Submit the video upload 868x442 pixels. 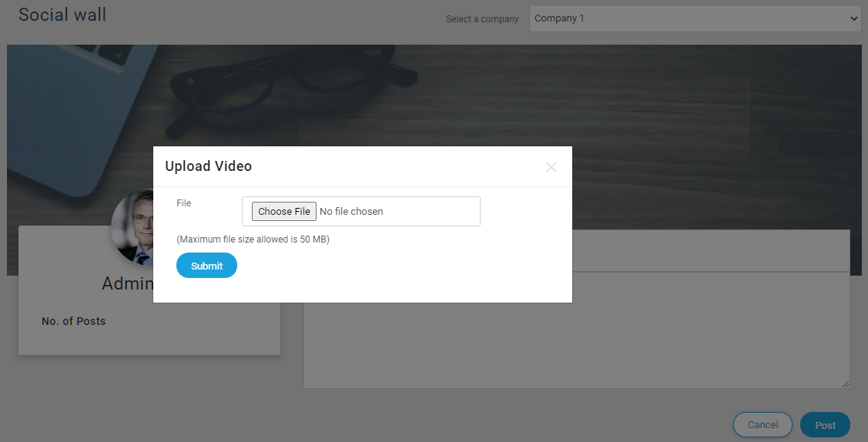[x=206, y=266]
